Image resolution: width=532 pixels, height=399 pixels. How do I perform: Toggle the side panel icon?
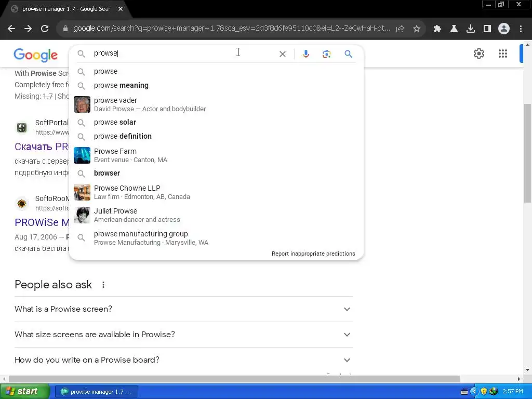click(x=487, y=29)
